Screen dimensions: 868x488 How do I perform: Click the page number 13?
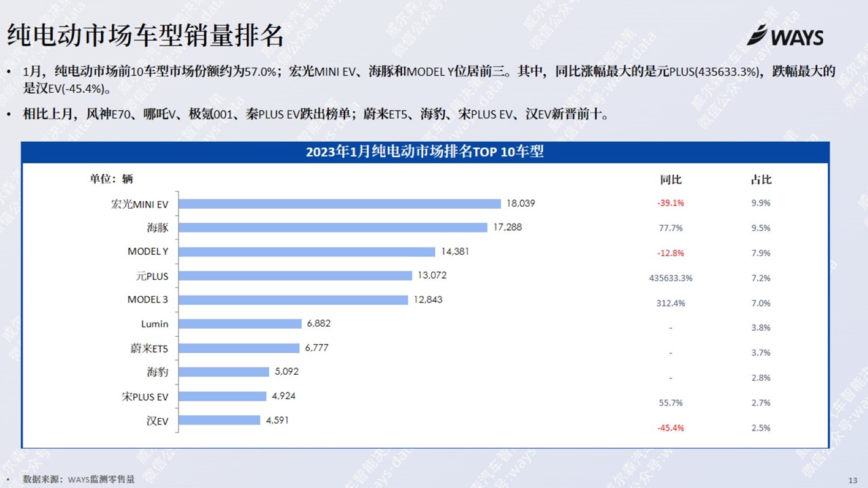[x=853, y=480]
